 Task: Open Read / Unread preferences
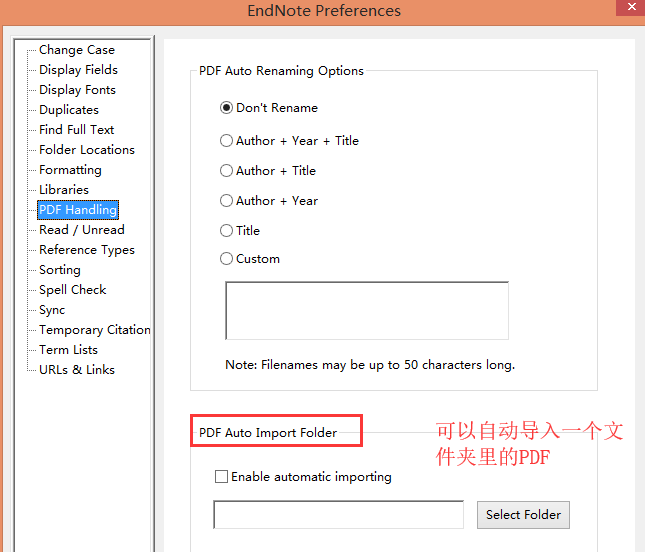pos(82,230)
